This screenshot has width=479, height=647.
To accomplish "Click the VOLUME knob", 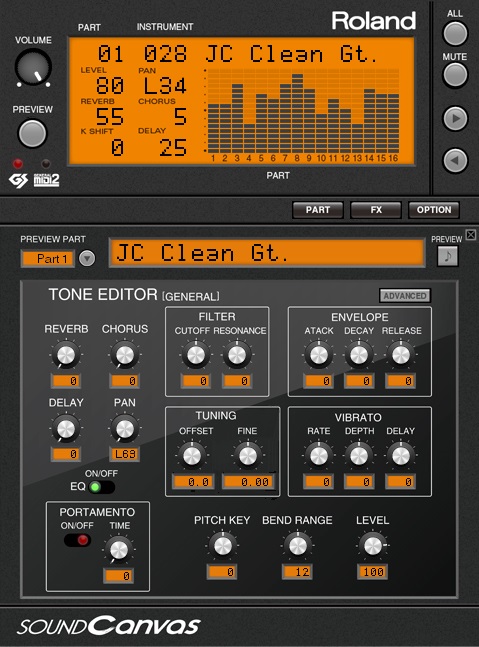I will pyautogui.click(x=33, y=67).
